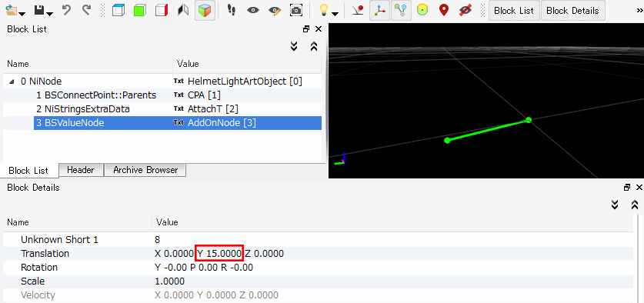Viewport: 644px width, 303px height.
Task: Collapse all rows in Block List
Action: click(314, 46)
